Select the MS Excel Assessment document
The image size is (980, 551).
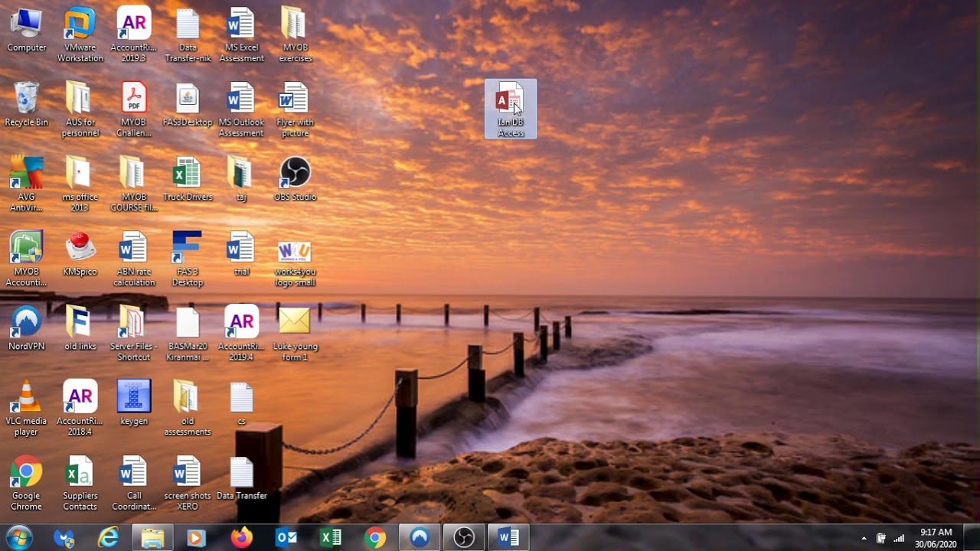pyautogui.click(x=241, y=35)
